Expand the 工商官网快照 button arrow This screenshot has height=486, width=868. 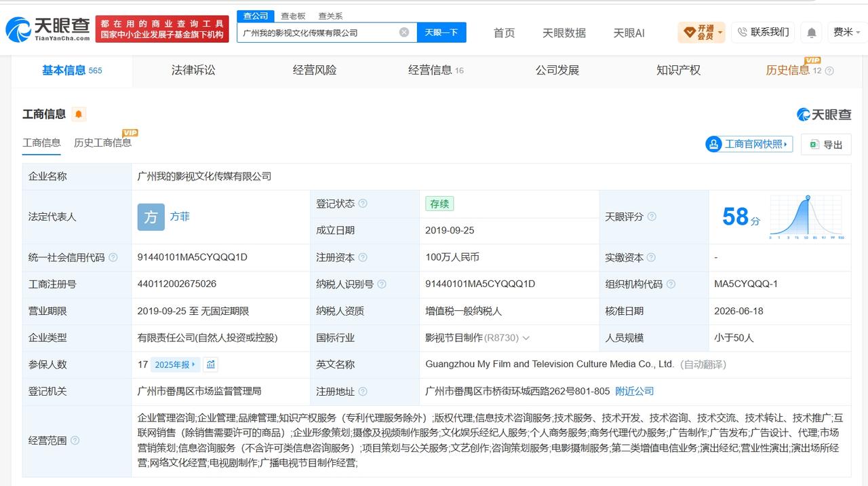click(x=786, y=144)
